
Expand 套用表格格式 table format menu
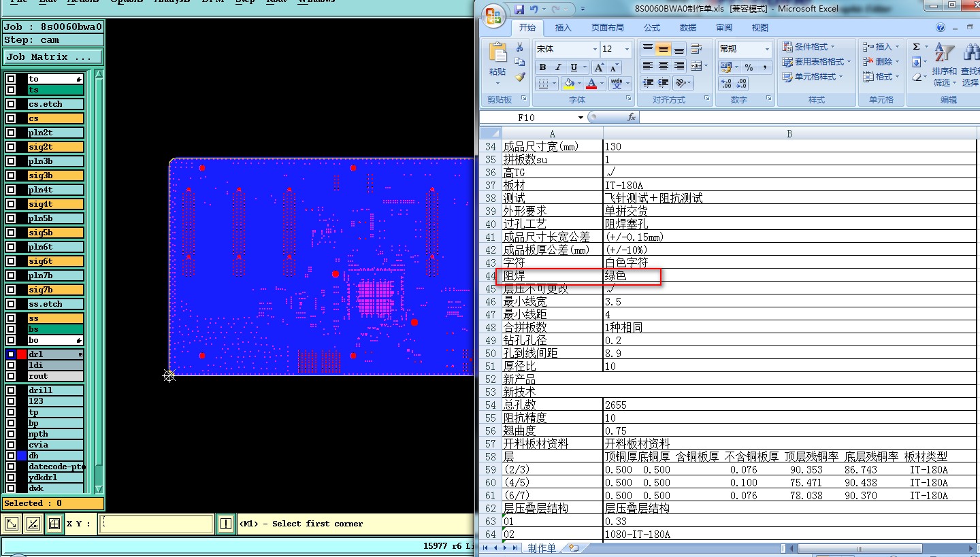(x=817, y=62)
